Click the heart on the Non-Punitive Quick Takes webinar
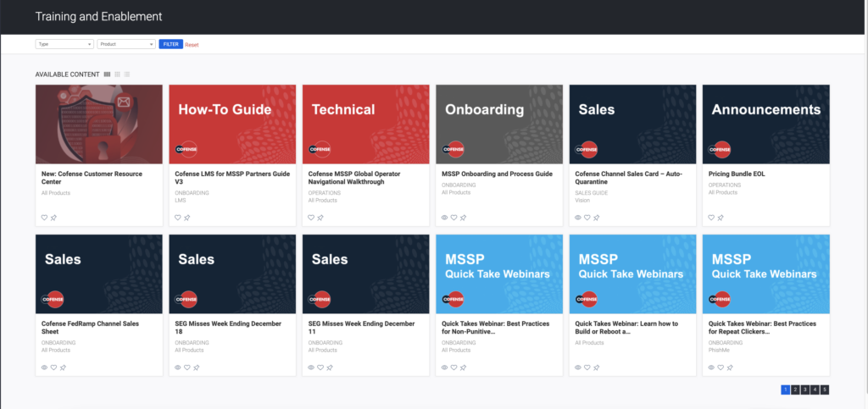 click(454, 368)
